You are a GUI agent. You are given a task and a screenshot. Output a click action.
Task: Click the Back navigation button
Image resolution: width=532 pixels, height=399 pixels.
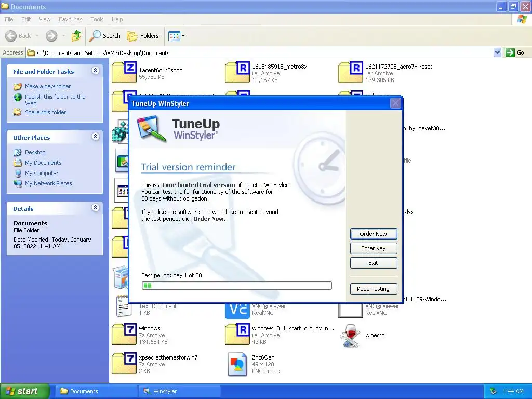(18, 36)
